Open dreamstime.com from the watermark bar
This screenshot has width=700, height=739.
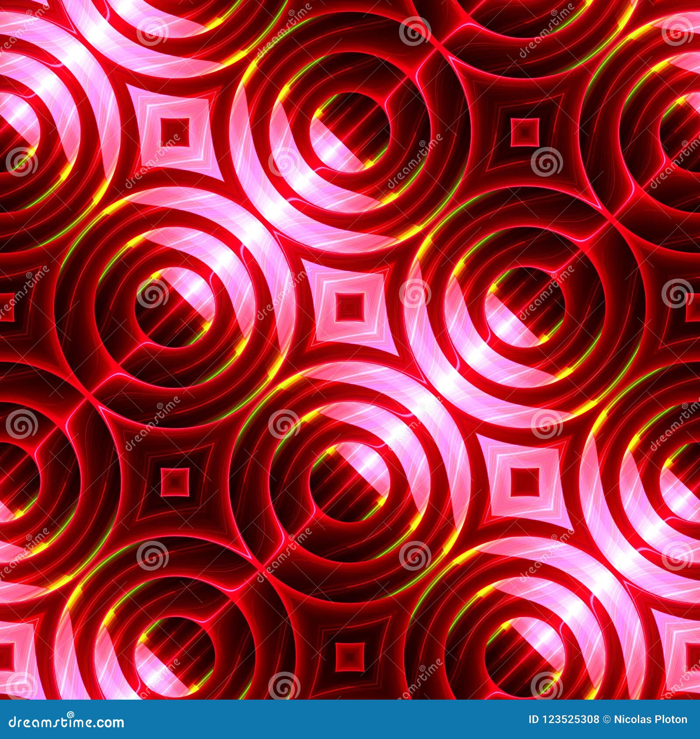point(66,719)
